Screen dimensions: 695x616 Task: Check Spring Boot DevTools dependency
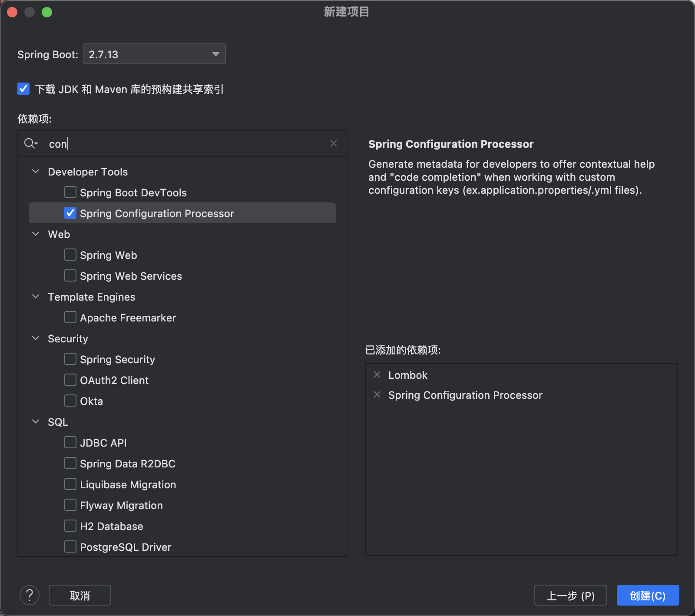tap(70, 192)
